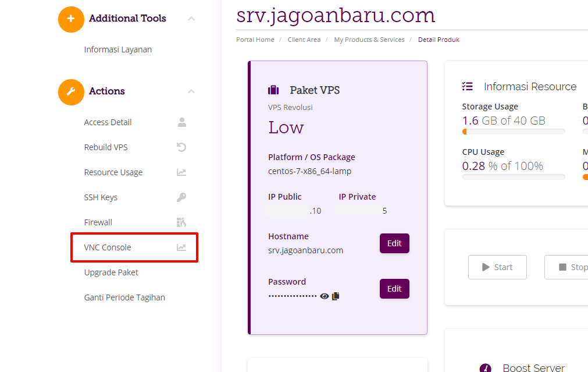
Task: Show password with the eye icon
Action: pyautogui.click(x=325, y=296)
